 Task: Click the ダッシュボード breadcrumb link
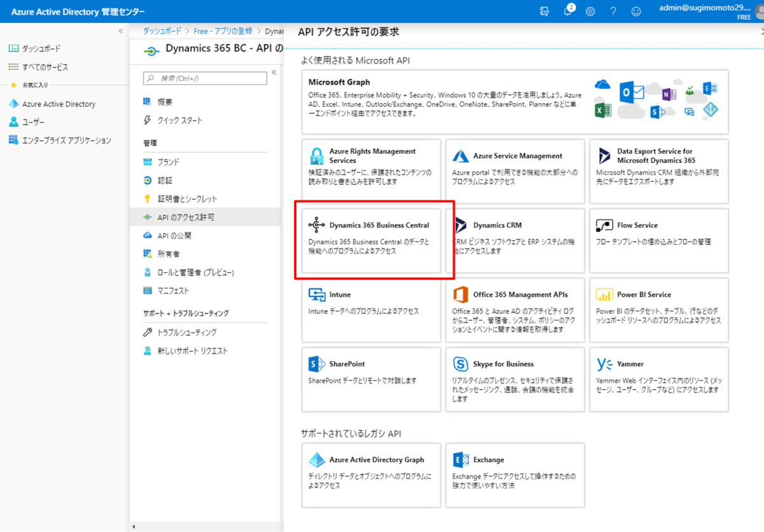[162, 31]
